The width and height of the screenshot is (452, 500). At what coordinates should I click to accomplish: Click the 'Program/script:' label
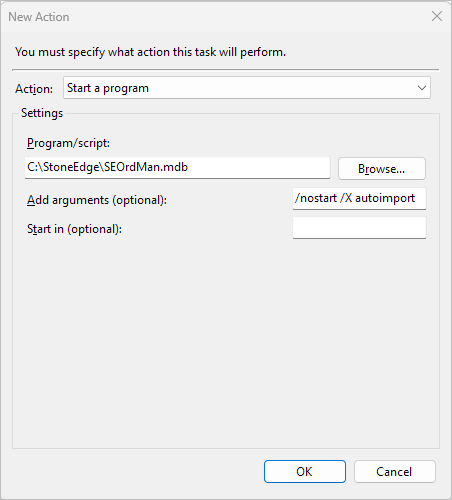click(x=68, y=143)
